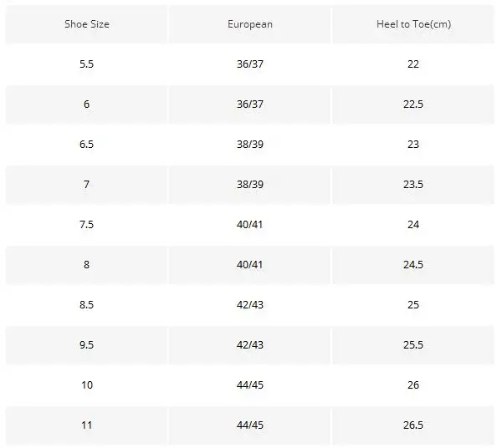Select shoe size 11 cell

(x=87, y=425)
